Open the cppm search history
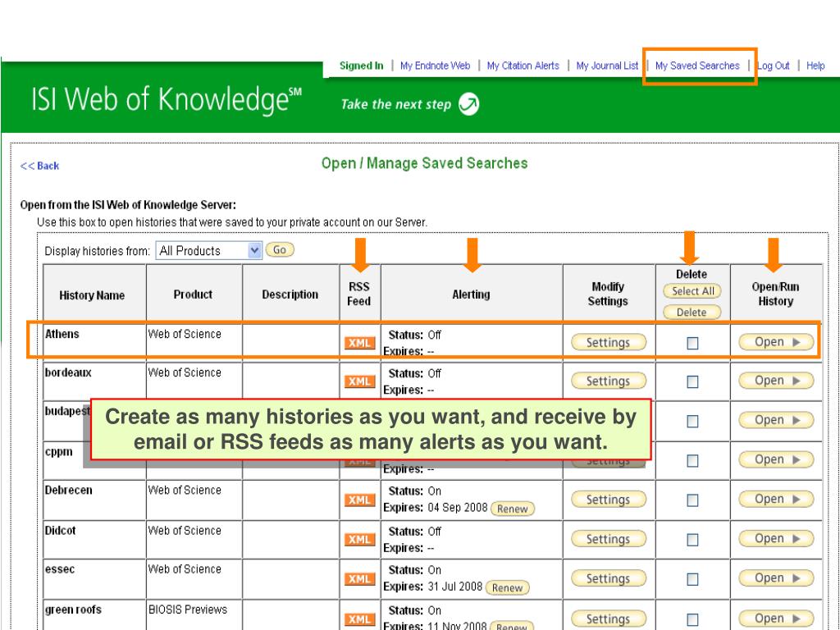The height and width of the screenshot is (630, 840). pyautogui.click(x=776, y=459)
